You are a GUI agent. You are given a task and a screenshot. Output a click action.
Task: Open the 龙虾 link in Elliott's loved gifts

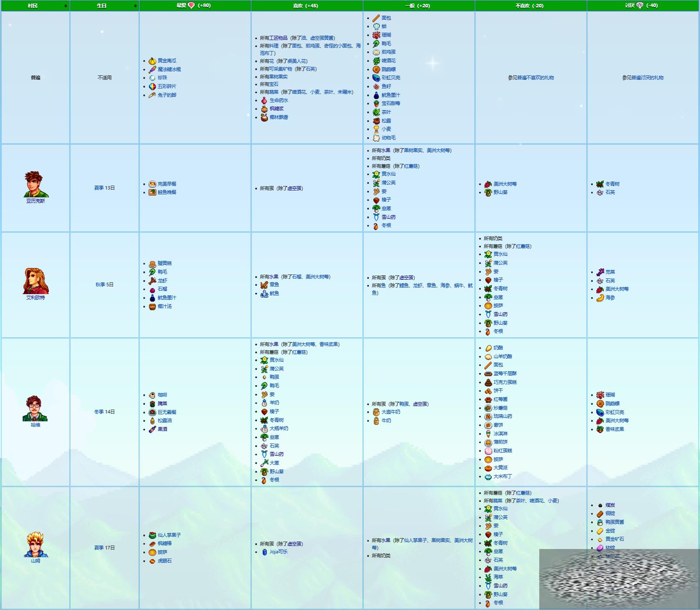coord(162,281)
